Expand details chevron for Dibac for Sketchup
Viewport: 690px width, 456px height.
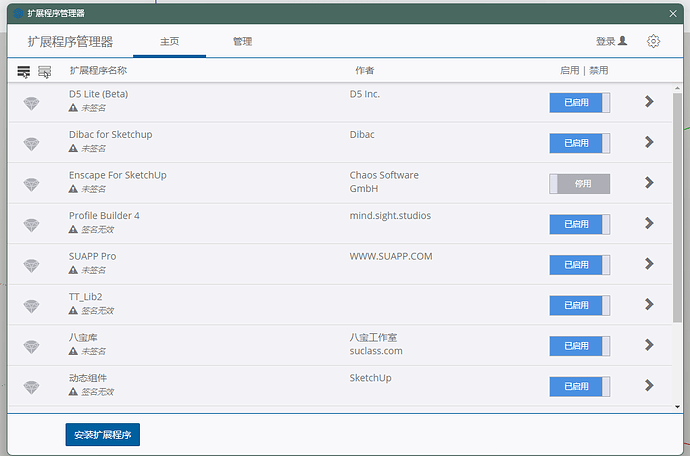pos(649,142)
